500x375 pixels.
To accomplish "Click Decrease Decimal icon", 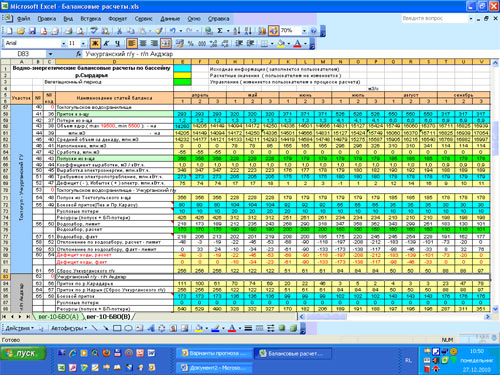I will [x=225, y=43].
